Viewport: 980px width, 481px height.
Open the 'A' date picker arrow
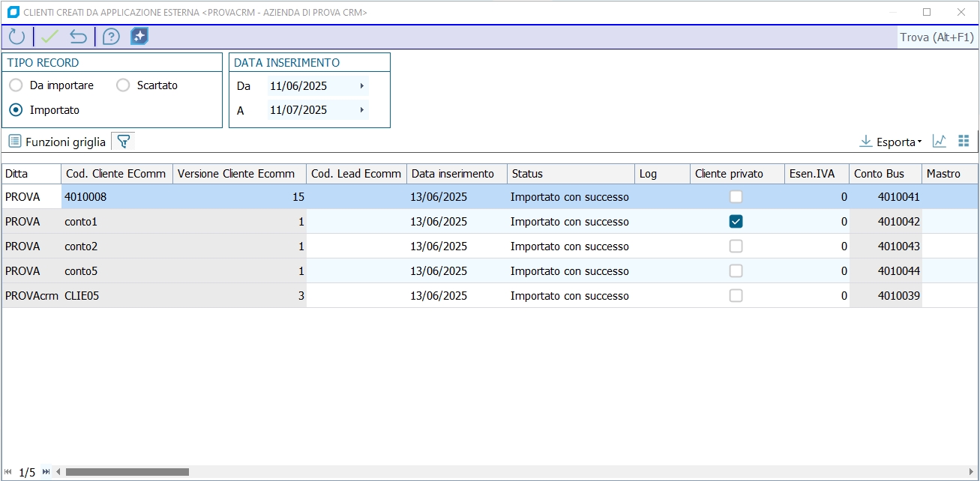click(361, 110)
